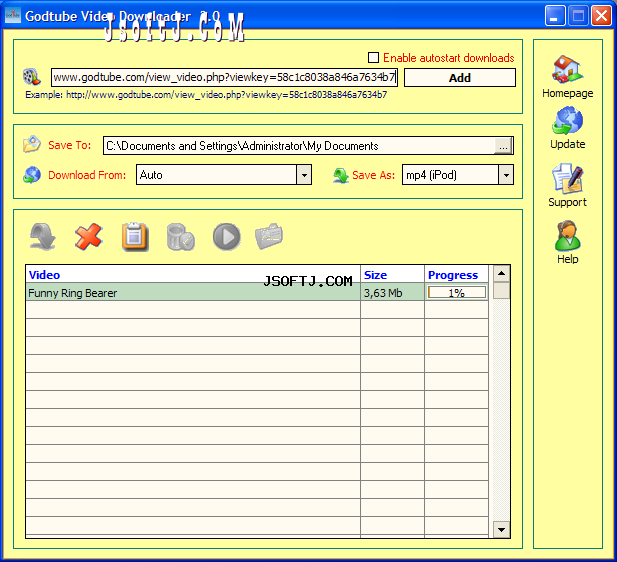The height and width of the screenshot is (562, 617).
Task: Click the Enable autostart downloads label
Action: [x=449, y=58]
